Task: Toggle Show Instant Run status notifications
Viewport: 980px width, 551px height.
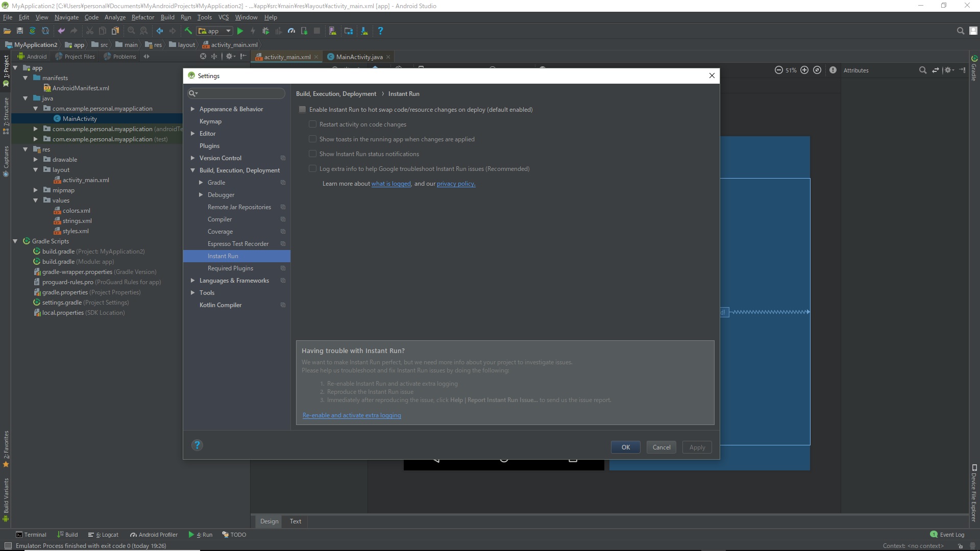Action: pos(313,154)
